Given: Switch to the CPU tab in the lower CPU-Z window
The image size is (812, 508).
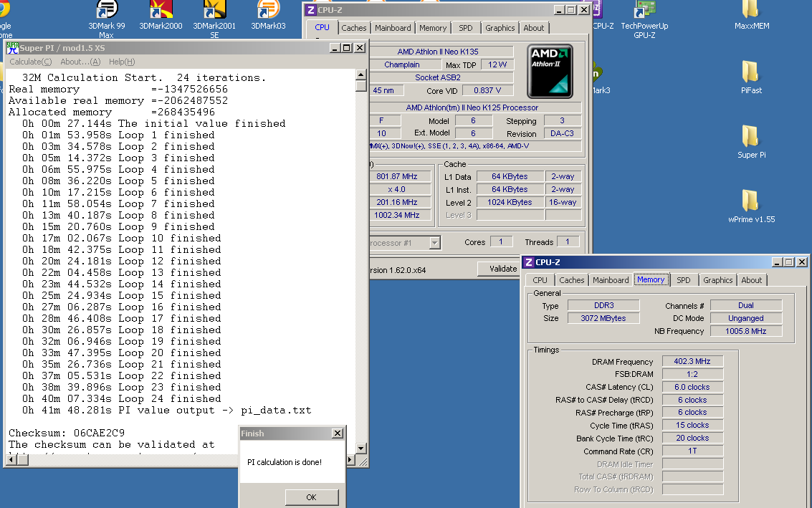Looking at the screenshot, I should (x=540, y=280).
